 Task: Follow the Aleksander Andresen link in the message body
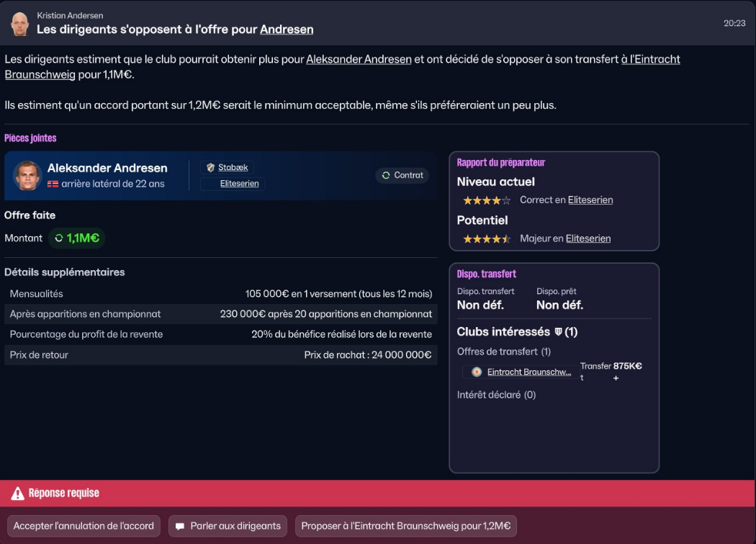coord(359,59)
